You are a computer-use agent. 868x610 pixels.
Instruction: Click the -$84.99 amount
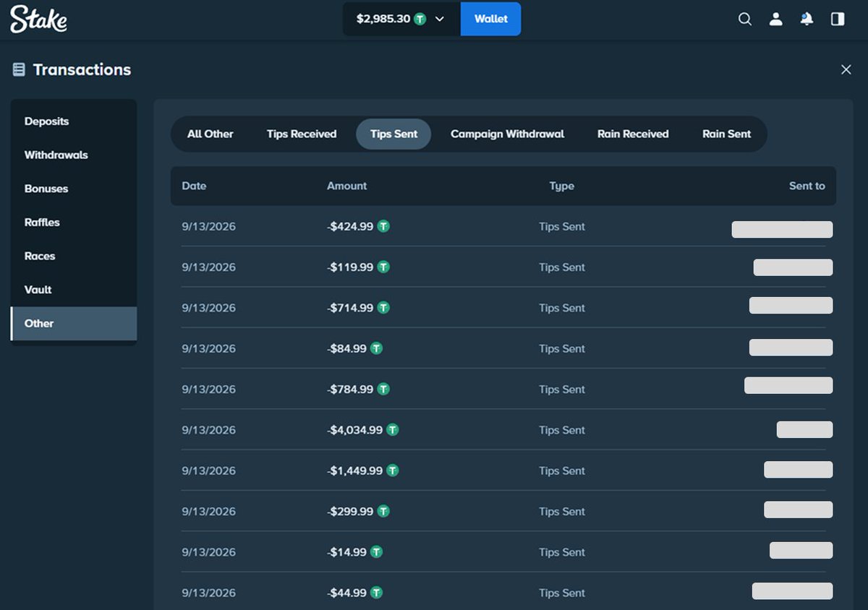point(346,348)
